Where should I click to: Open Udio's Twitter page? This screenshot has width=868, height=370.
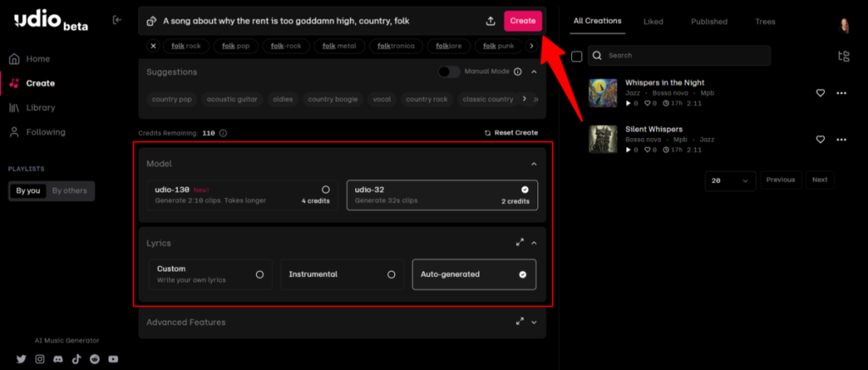point(21,359)
